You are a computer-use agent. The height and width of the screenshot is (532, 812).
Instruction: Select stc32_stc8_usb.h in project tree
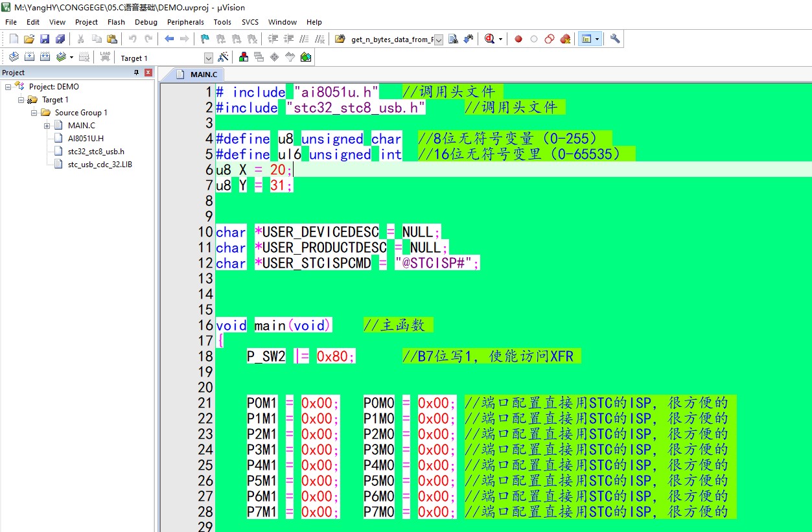point(96,152)
